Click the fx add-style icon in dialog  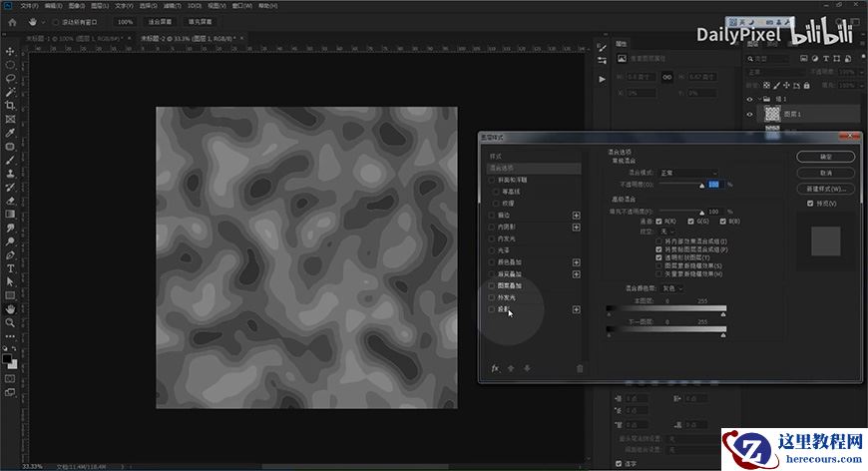point(495,368)
